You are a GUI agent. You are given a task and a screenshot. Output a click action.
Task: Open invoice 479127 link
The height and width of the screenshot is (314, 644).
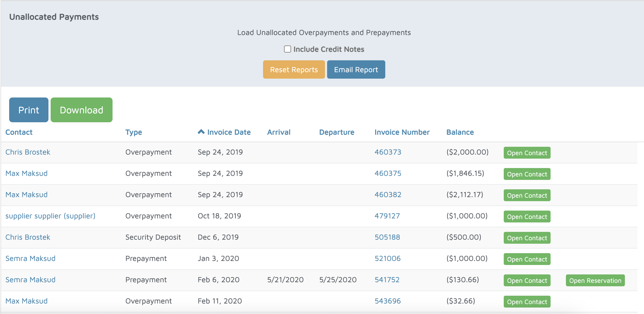point(387,216)
